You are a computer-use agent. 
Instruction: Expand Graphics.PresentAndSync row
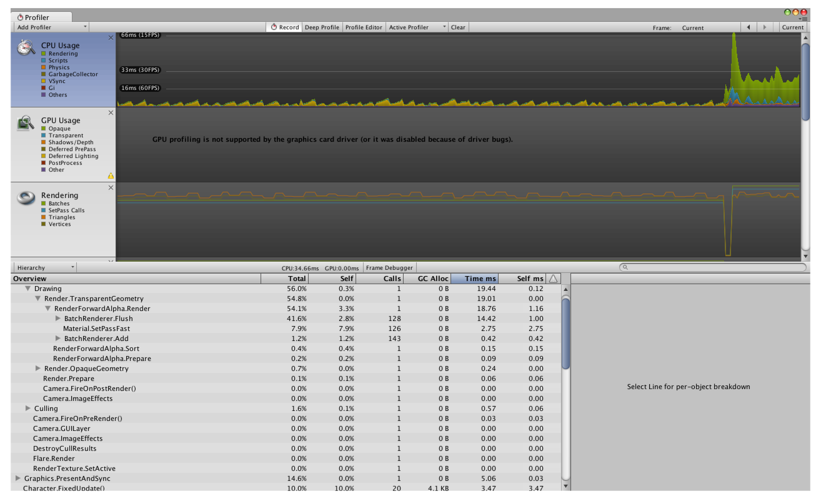coord(18,478)
